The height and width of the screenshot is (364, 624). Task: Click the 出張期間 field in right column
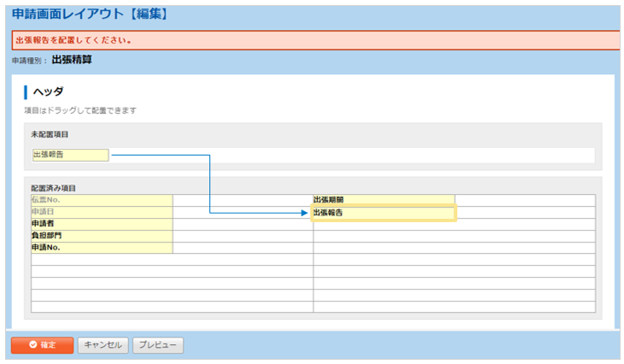click(x=383, y=200)
